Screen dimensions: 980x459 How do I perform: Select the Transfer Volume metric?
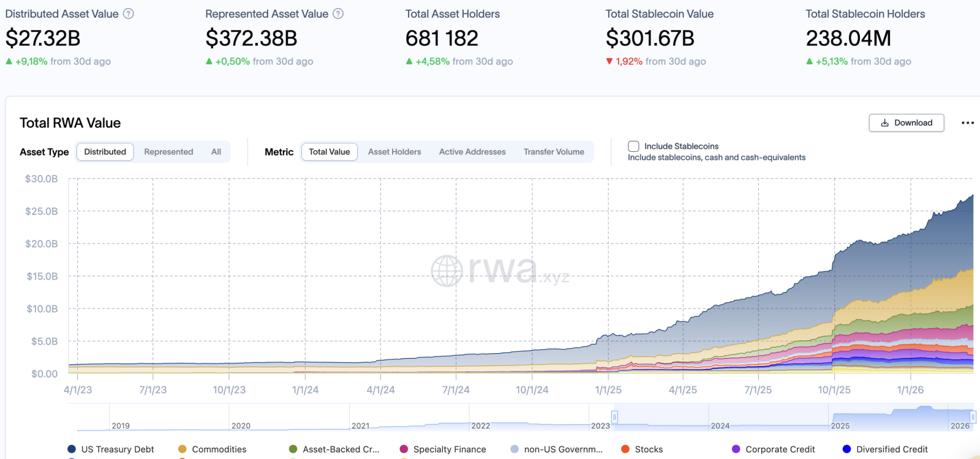pyautogui.click(x=554, y=152)
